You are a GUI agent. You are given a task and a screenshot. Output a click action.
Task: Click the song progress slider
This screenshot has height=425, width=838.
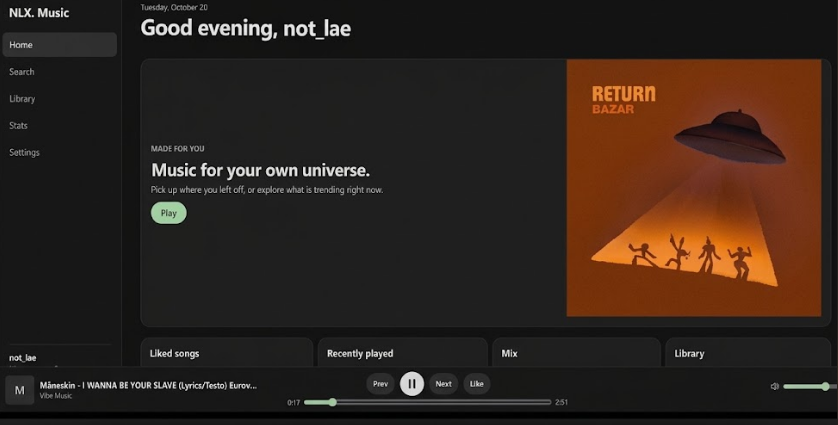[428, 402]
